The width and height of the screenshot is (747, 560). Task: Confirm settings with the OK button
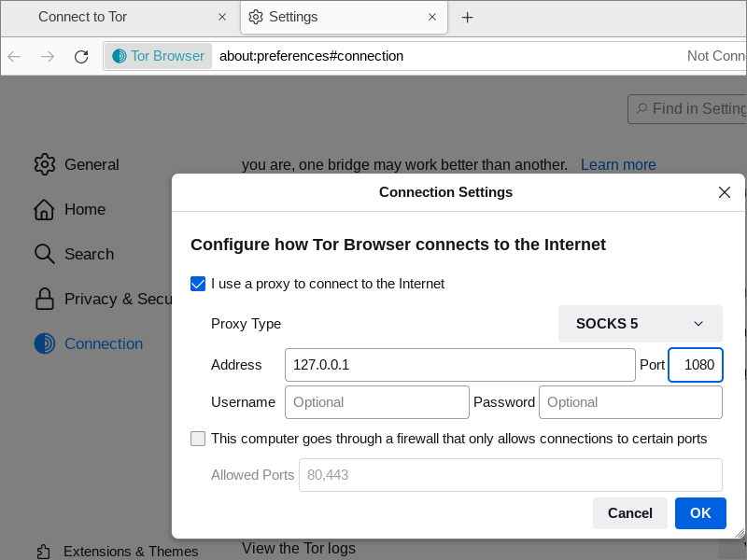(x=700, y=513)
